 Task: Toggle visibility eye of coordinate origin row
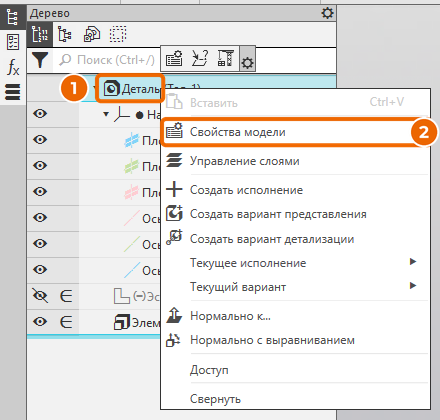coord(40,114)
